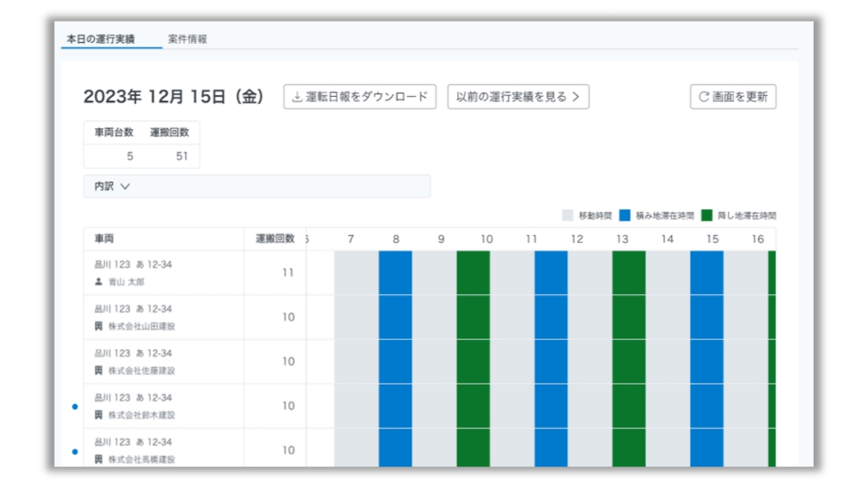Click the blue dot left of the 株式会社鈴木建設 row

pyautogui.click(x=75, y=407)
